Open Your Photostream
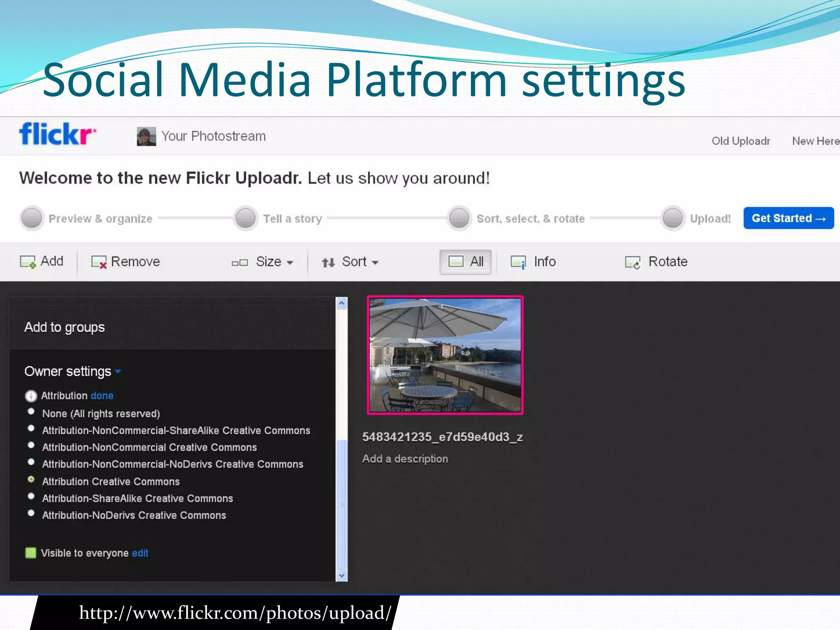This screenshot has height=630, width=840. pos(213,136)
